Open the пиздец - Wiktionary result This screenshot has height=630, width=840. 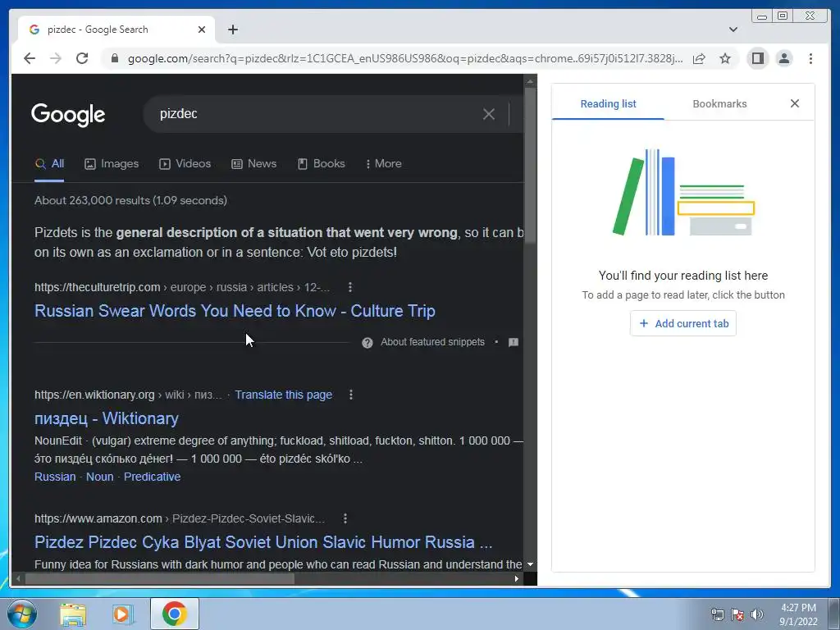(x=107, y=418)
